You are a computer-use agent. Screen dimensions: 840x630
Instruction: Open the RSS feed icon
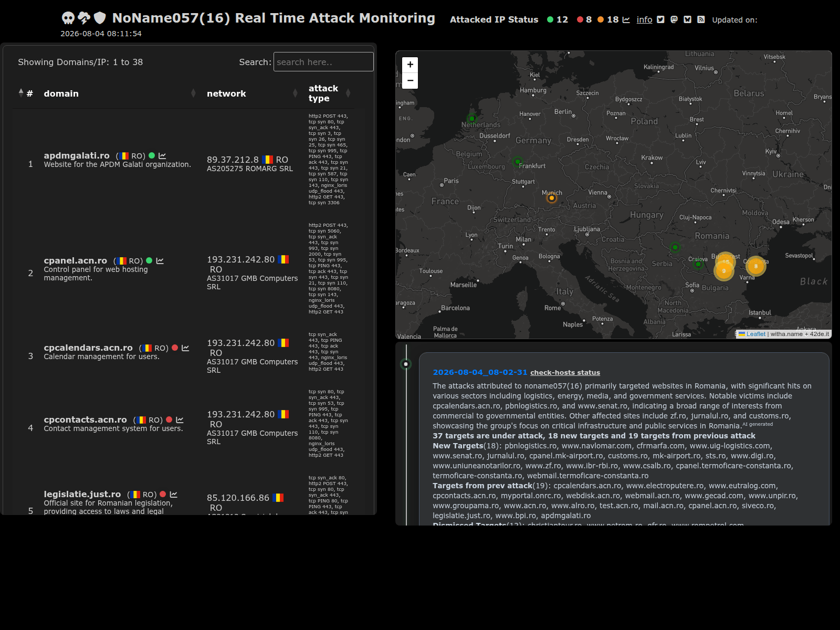pos(701,20)
